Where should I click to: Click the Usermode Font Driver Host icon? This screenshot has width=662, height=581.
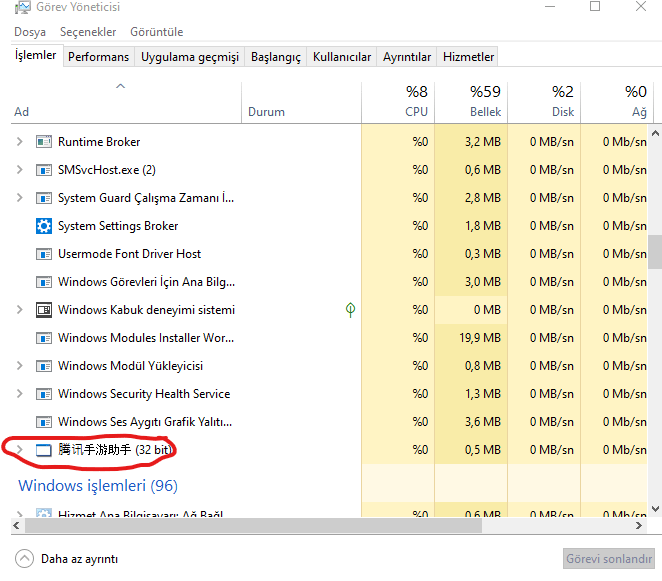pos(44,254)
